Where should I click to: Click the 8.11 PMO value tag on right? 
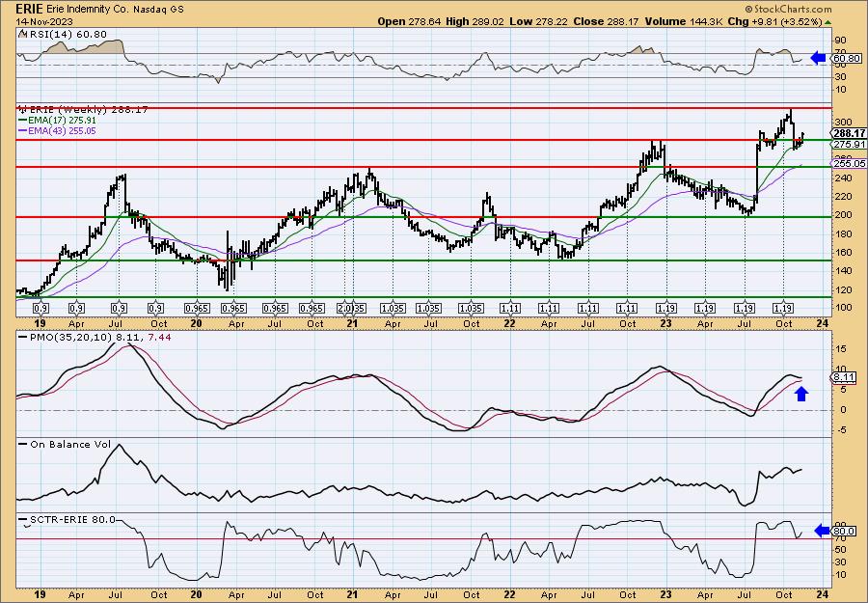pos(845,377)
